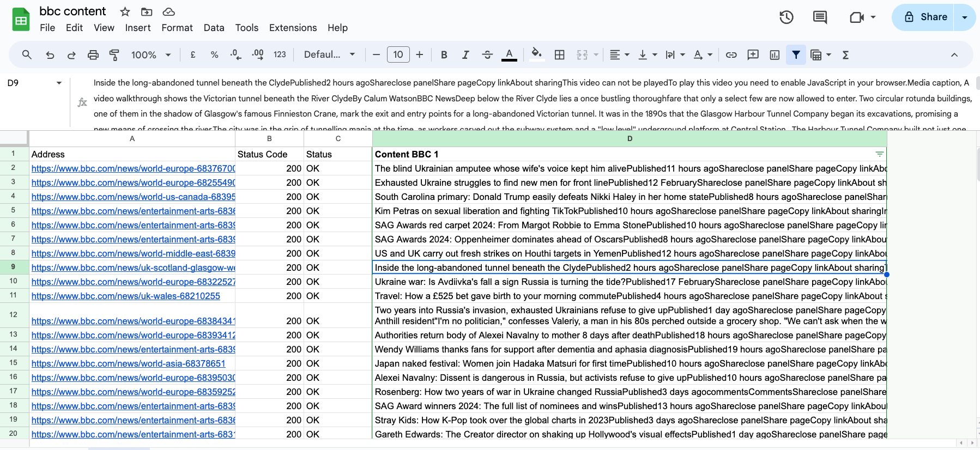Open the functions sigma menu
The height and width of the screenshot is (450, 980).
(845, 54)
